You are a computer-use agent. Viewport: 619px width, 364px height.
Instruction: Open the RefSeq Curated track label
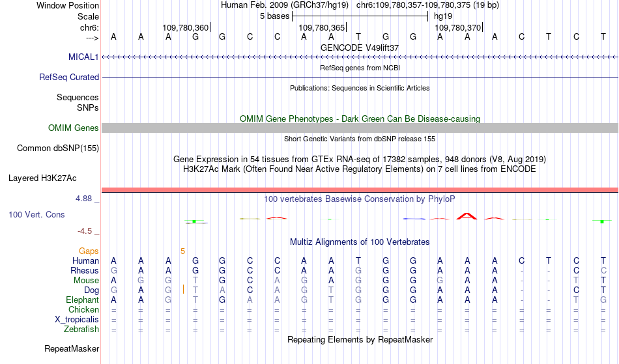click(x=68, y=77)
